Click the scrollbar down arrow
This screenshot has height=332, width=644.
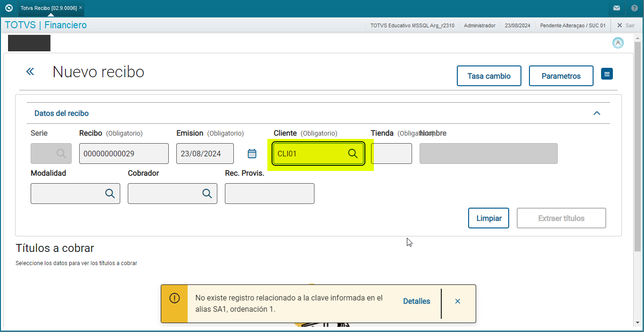coord(638,323)
